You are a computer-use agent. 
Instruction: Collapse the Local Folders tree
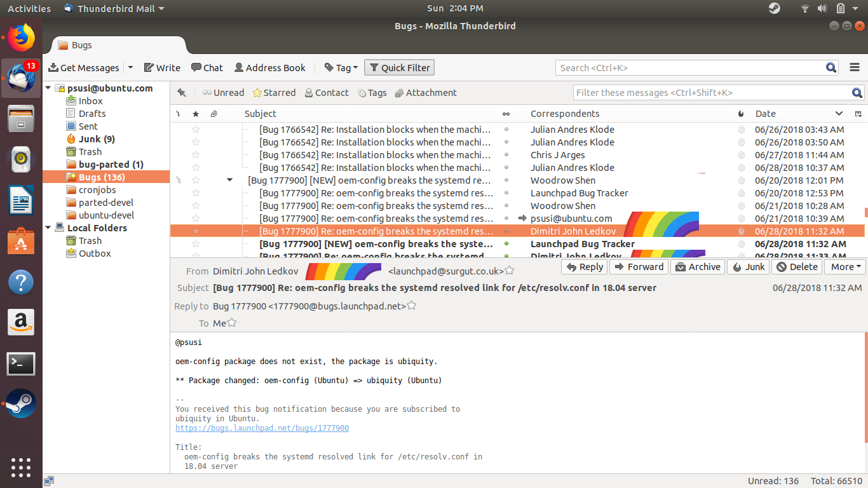48,228
